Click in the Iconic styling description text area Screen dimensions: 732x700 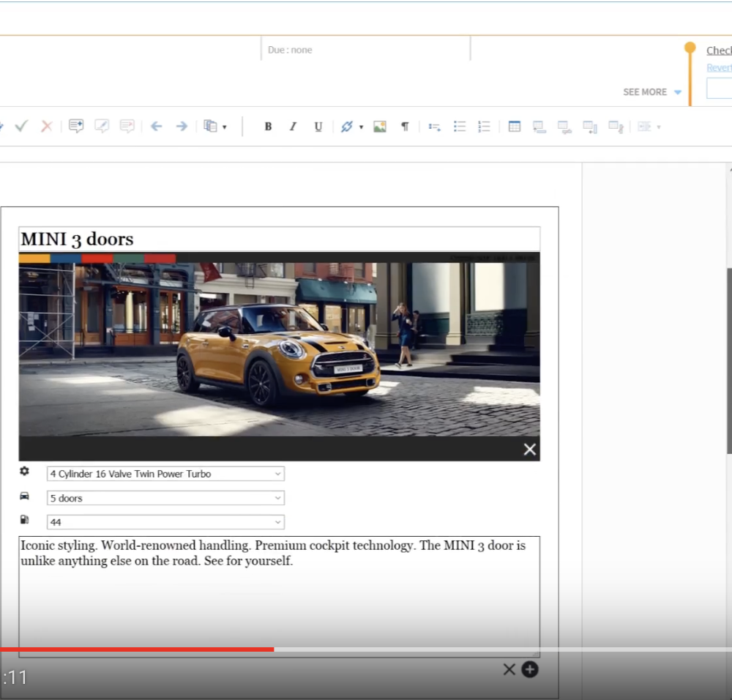pyautogui.click(x=279, y=597)
